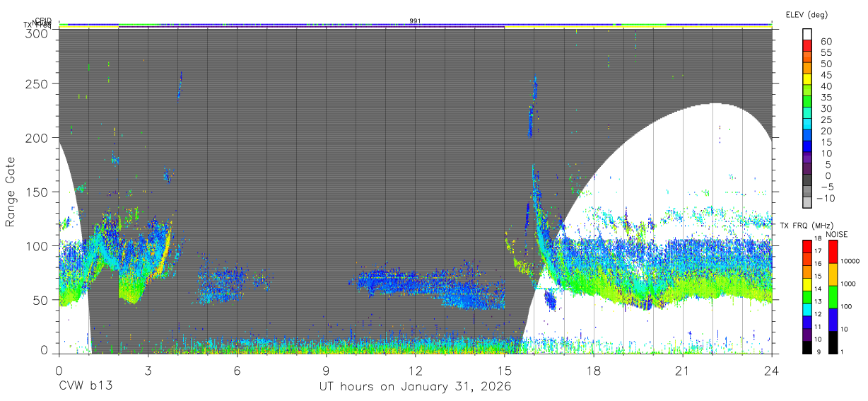
Task: Click the 'NOISE' legend title
Action: (836, 234)
